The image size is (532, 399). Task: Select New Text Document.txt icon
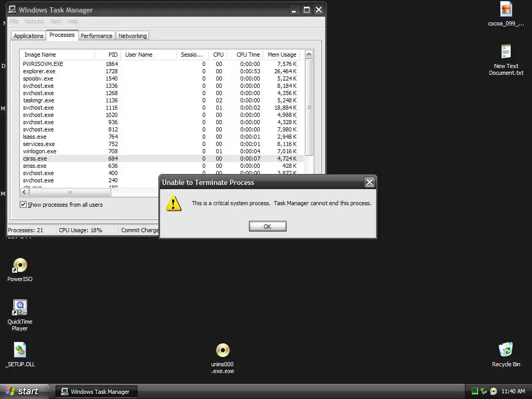click(x=506, y=60)
